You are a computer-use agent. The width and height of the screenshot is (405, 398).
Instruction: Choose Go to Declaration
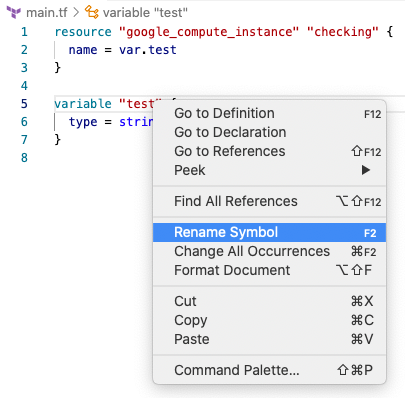pyautogui.click(x=269, y=132)
